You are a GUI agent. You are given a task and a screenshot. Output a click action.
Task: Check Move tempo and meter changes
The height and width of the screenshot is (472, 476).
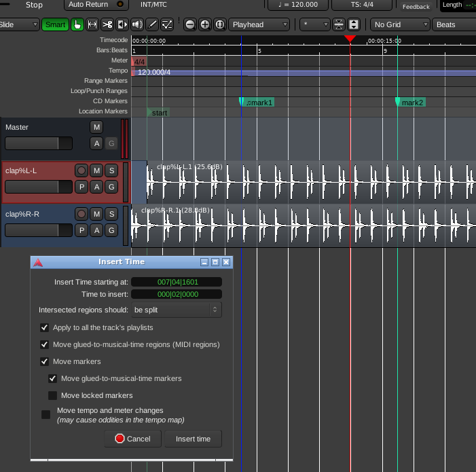click(46, 414)
